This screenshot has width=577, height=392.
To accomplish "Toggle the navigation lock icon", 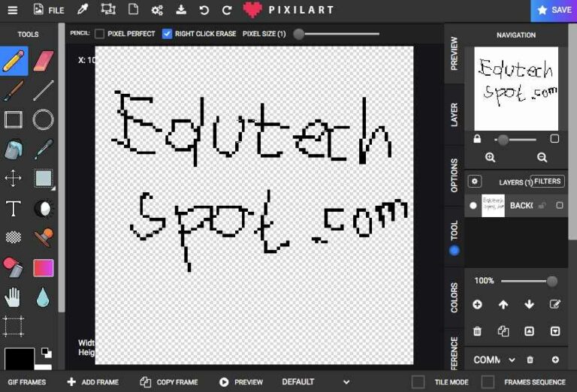I will tap(477, 139).
